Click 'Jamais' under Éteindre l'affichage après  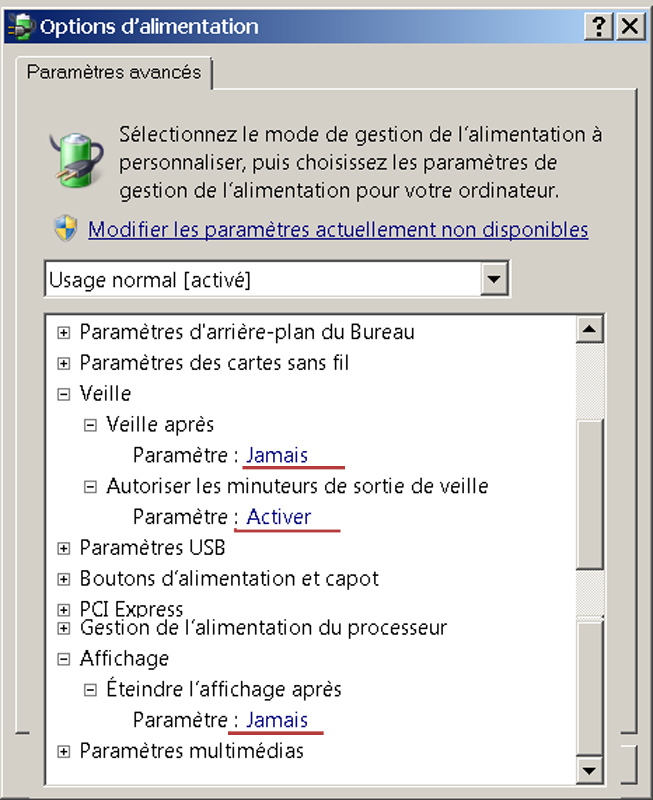(x=277, y=720)
